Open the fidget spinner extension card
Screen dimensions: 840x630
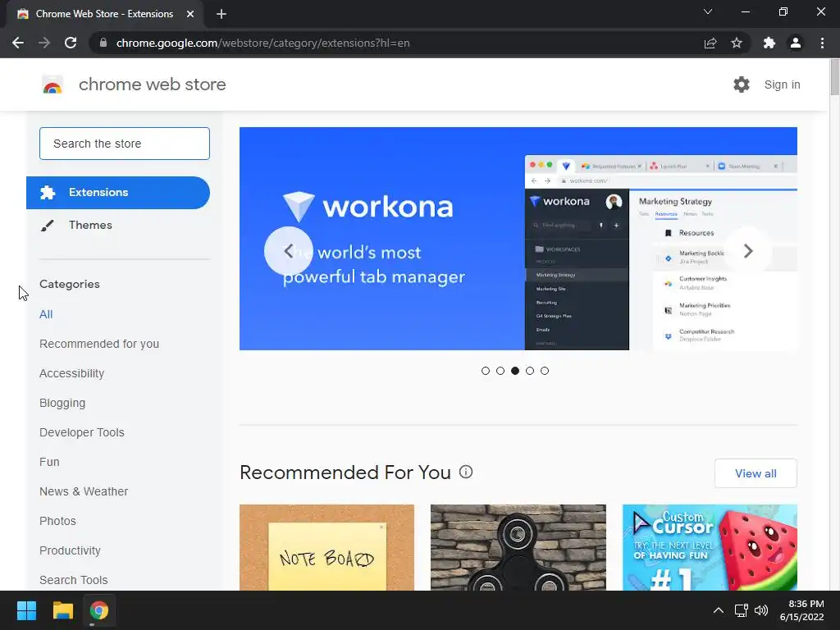pyautogui.click(x=518, y=547)
